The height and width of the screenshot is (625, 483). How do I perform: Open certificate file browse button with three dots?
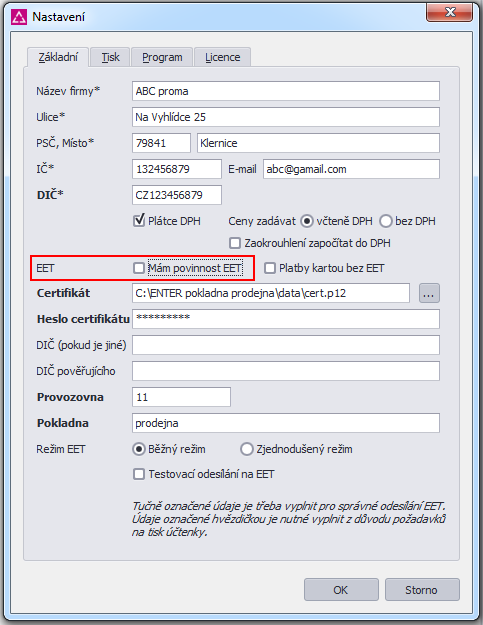[x=429, y=293]
